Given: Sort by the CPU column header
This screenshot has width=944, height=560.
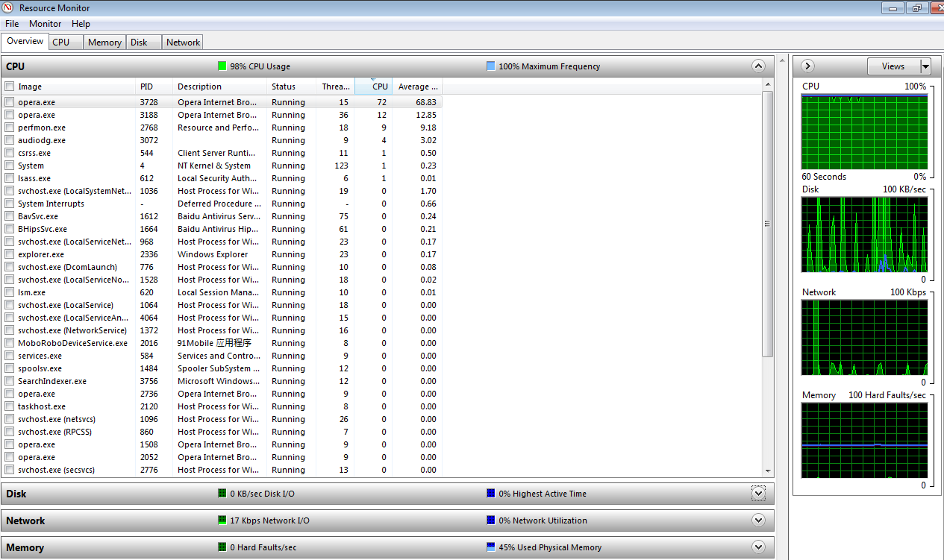Looking at the screenshot, I should click(374, 86).
